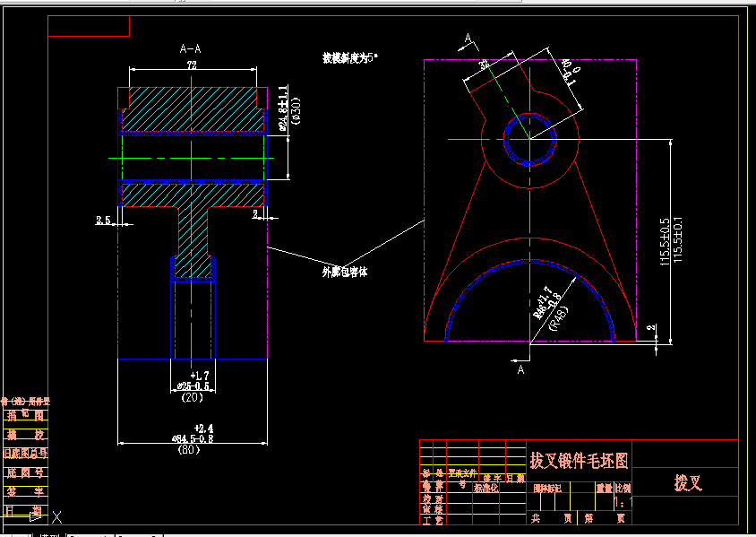The height and width of the screenshot is (537, 756).
Task: Select the 2.5 dimension text
Action: pos(103,221)
